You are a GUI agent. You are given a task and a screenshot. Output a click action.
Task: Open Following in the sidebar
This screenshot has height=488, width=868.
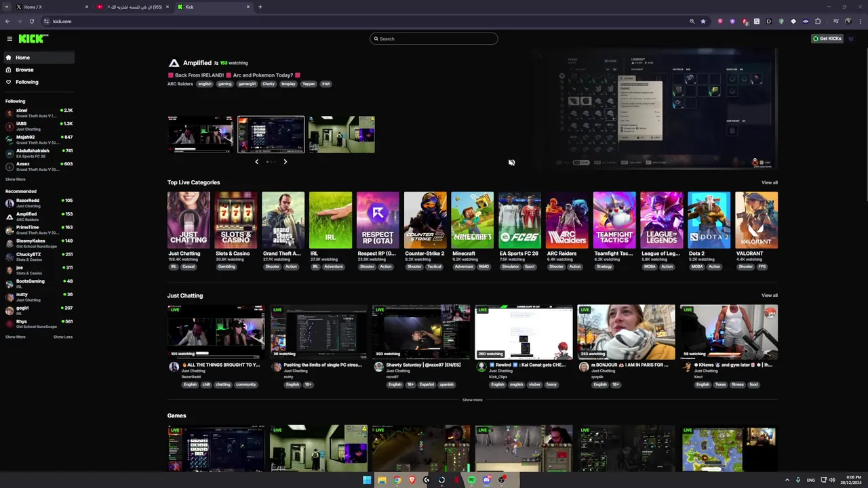tap(38, 82)
